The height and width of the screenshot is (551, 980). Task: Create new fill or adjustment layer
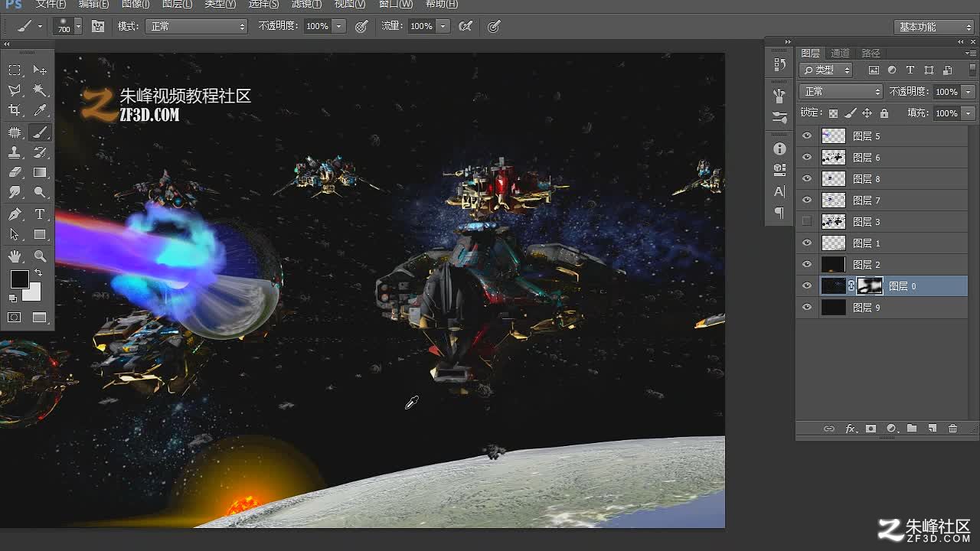point(891,429)
